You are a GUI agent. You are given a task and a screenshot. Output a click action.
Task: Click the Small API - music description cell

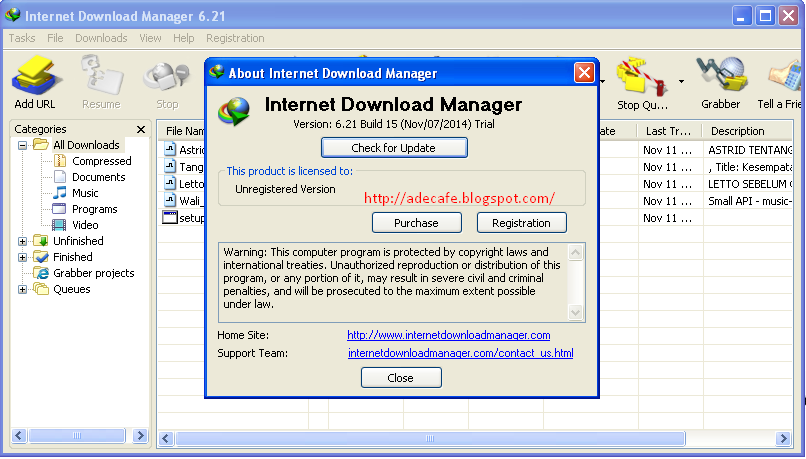(x=749, y=201)
